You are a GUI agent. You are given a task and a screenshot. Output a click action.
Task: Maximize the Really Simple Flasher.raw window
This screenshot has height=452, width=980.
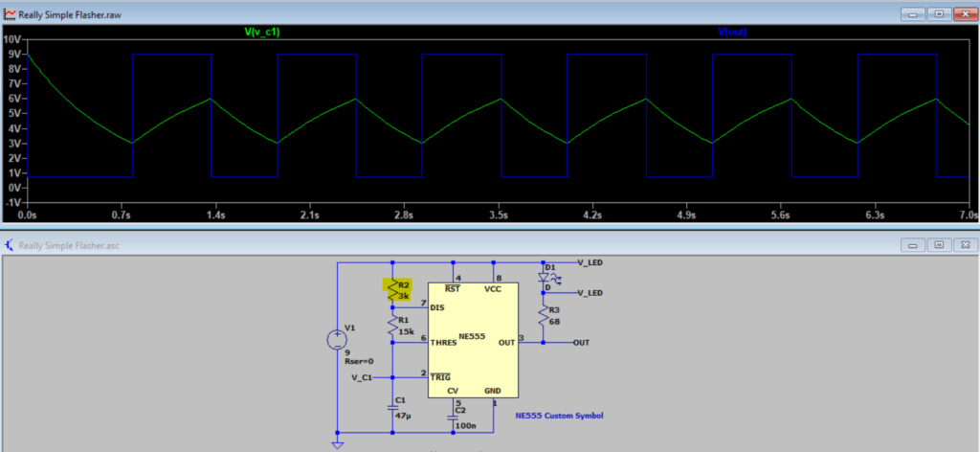coord(940,14)
